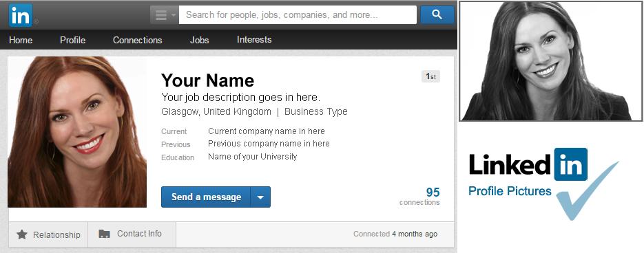This screenshot has height=253, width=644.
Task: Switch to the Contact Info tab
Action: point(132,234)
